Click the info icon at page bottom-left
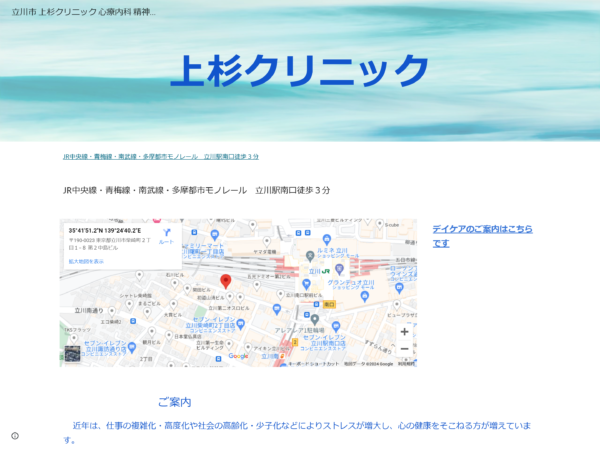 15,435
